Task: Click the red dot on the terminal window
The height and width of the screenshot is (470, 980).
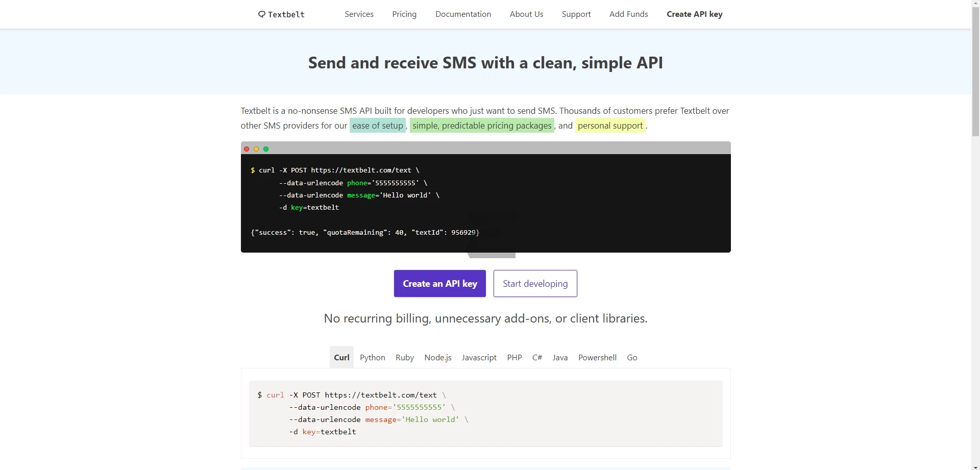Action: (x=247, y=149)
